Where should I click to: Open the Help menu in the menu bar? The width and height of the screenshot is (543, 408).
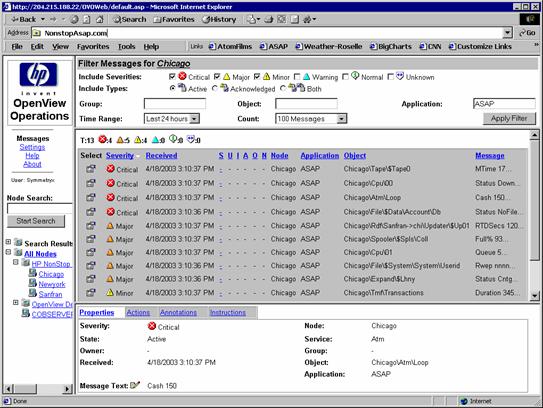[x=151, y=46]
